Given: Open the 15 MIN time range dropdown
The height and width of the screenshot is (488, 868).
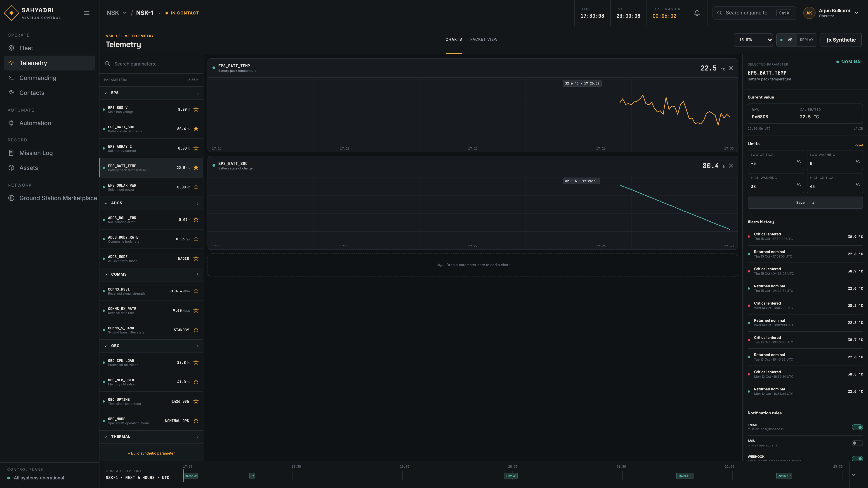Looking at the screenshot, I should (x=753, y=40).
